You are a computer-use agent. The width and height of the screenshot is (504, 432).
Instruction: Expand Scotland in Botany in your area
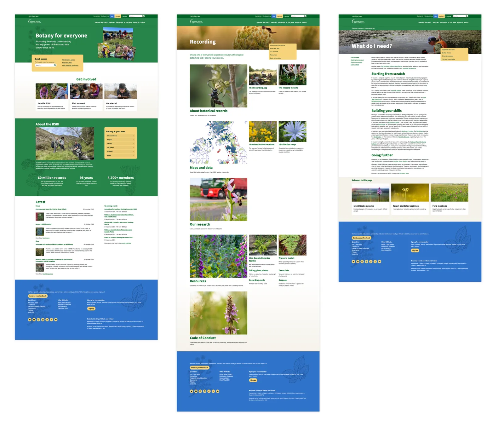click(120, 151)
